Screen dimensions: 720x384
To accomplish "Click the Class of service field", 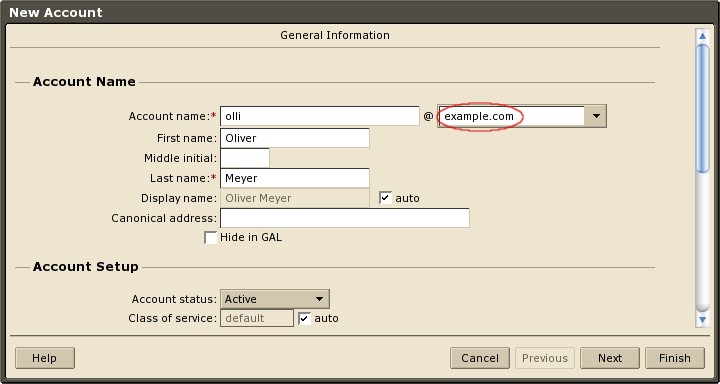I will coord(257,318).
